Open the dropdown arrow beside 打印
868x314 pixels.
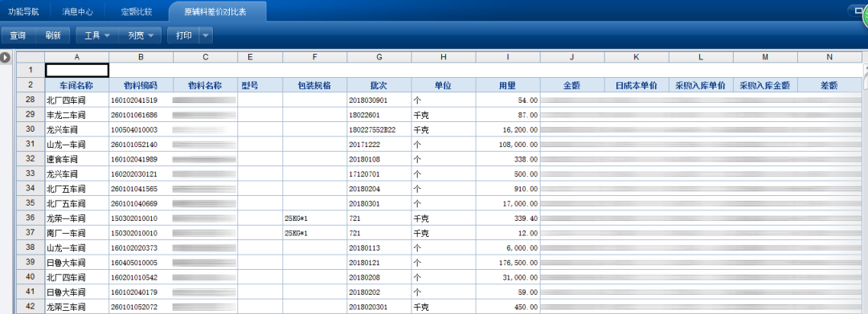206,35
